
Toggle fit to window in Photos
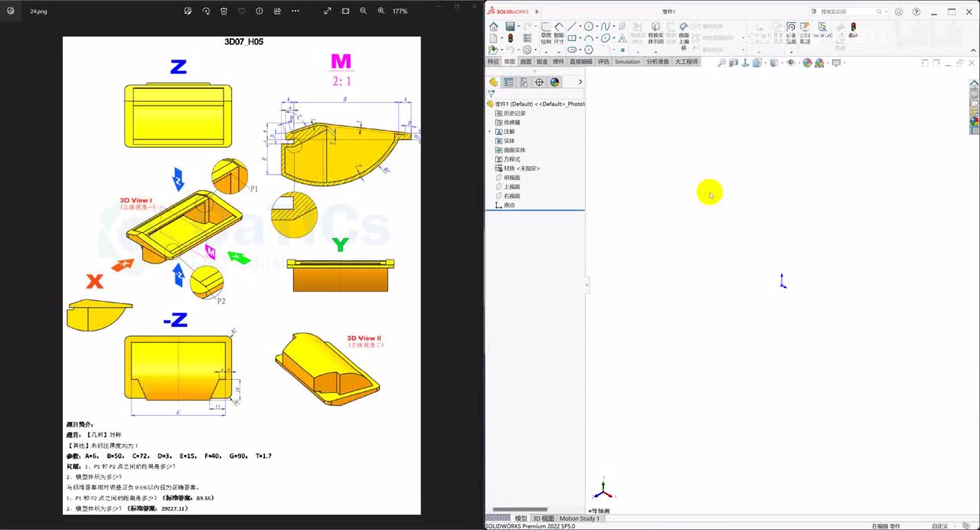(345, 11)
